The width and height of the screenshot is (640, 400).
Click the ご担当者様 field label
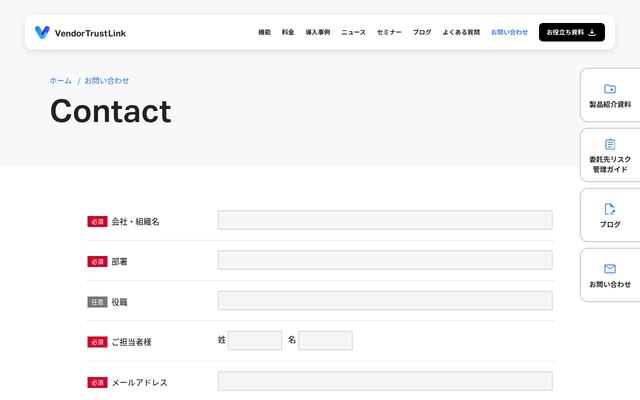[x=131, y=342]
